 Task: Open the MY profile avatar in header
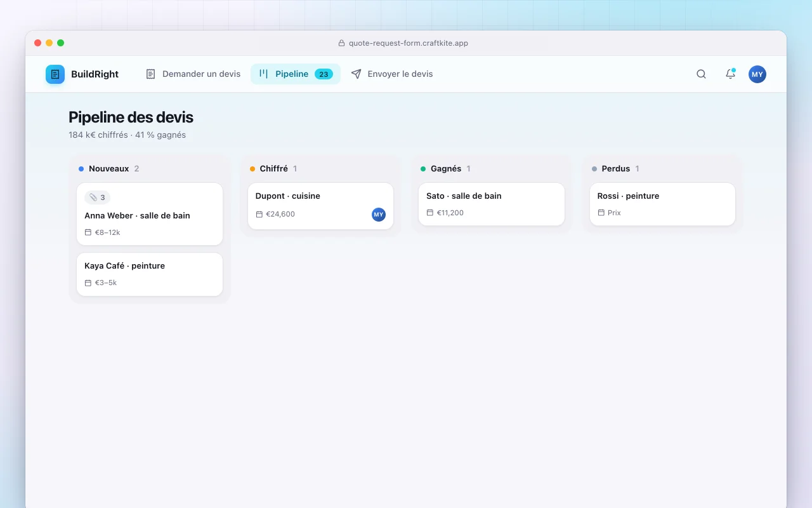pos(757,74)
